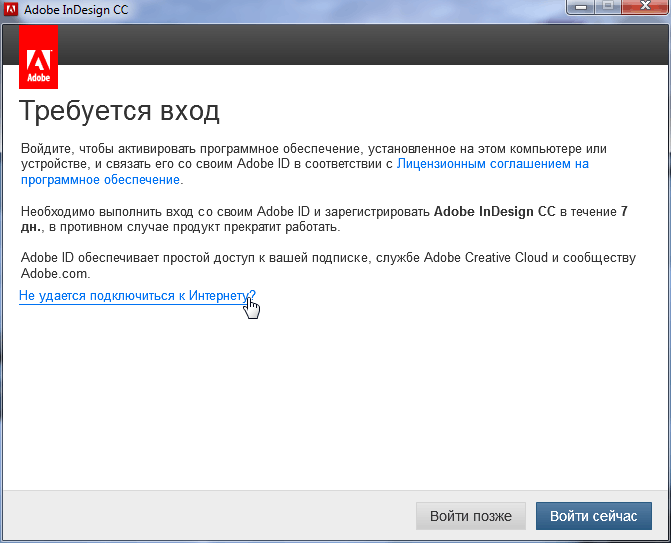Maximize the Adobe InDesign CC window
Image resolution: width=671 pixels, height=543 pixels.
(608, 7)
